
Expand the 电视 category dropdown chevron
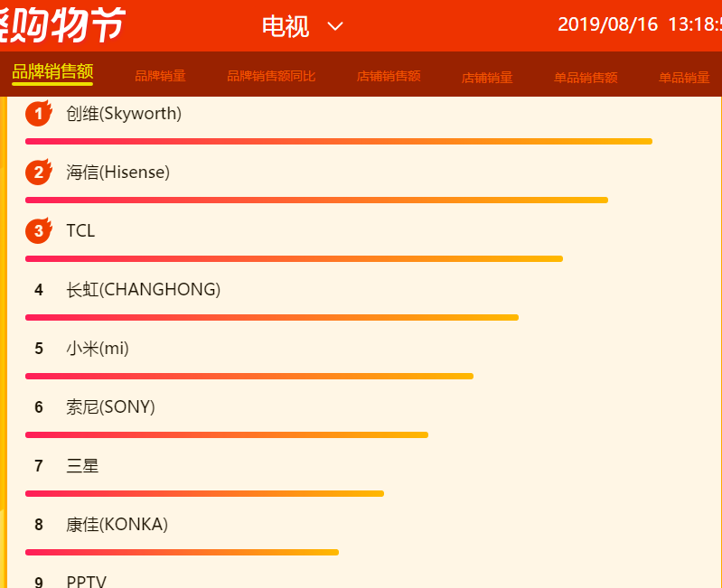coord(335,26)
